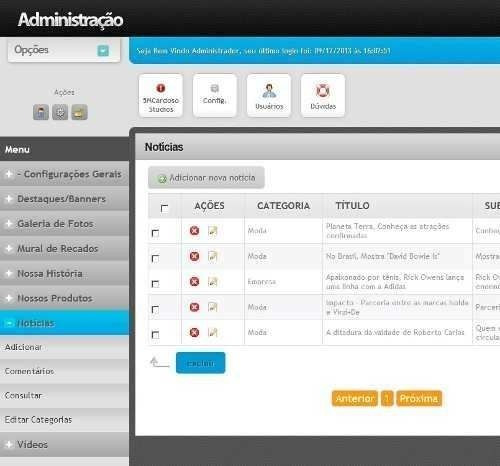The height and width of the screenshot is (466, 500).
Task: Expand Galeria de Fotos menu section
Action: click(64, 224)
